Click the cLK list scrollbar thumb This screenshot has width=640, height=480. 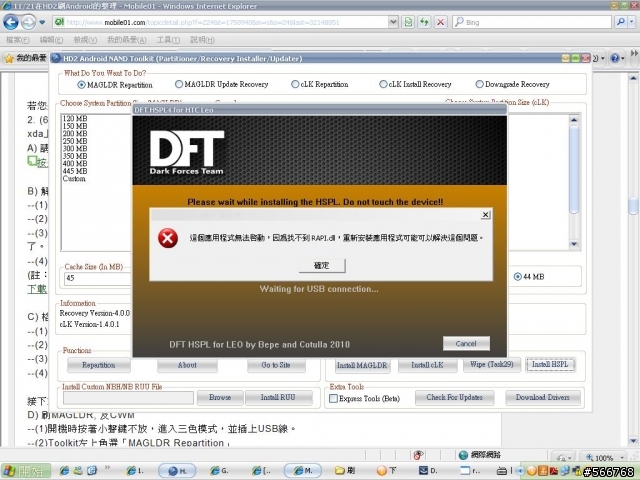(x=574, y=169)
